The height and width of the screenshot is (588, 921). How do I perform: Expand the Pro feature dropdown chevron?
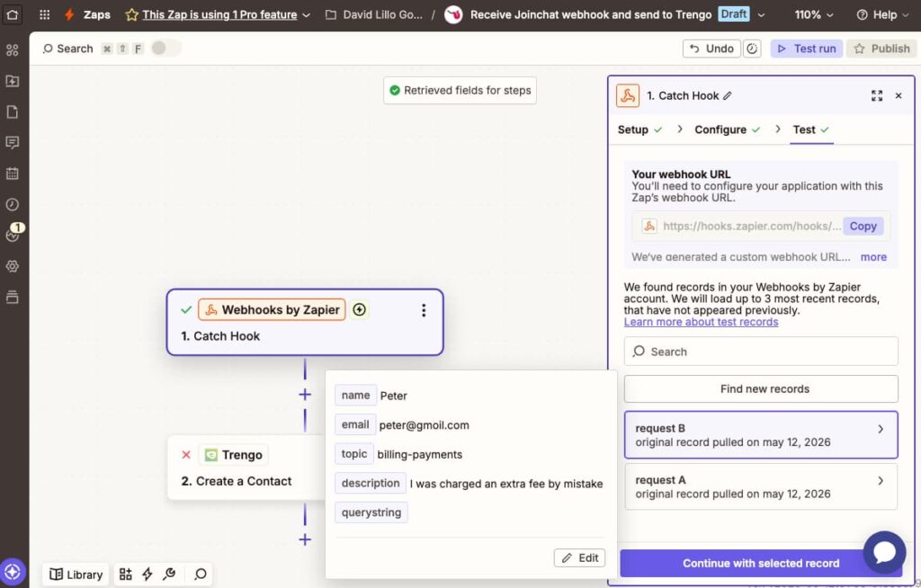click(307, 15)
